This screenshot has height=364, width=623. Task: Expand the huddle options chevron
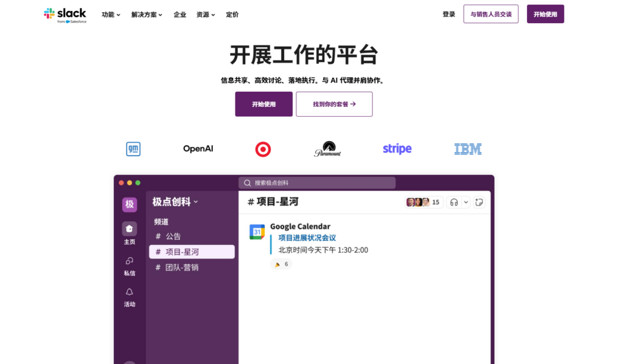pos(465,201)
